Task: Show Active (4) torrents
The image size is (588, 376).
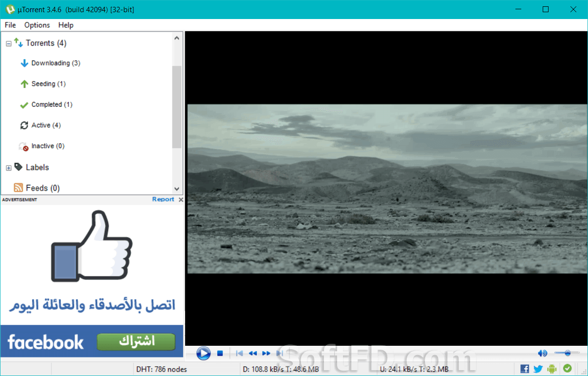Action: pos(46,125)
